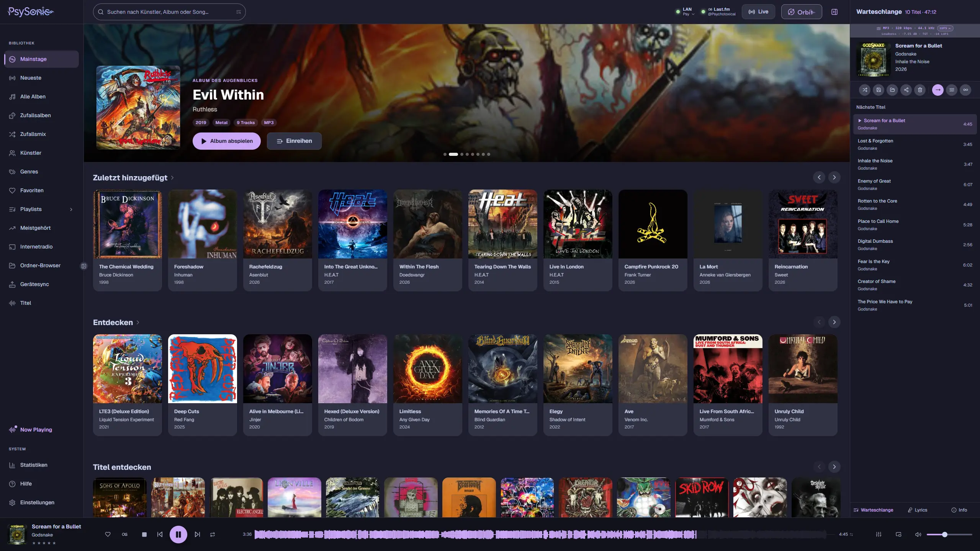980x551 pixels.
Task: Switch to the Info tab
Action: coord(959,510)
